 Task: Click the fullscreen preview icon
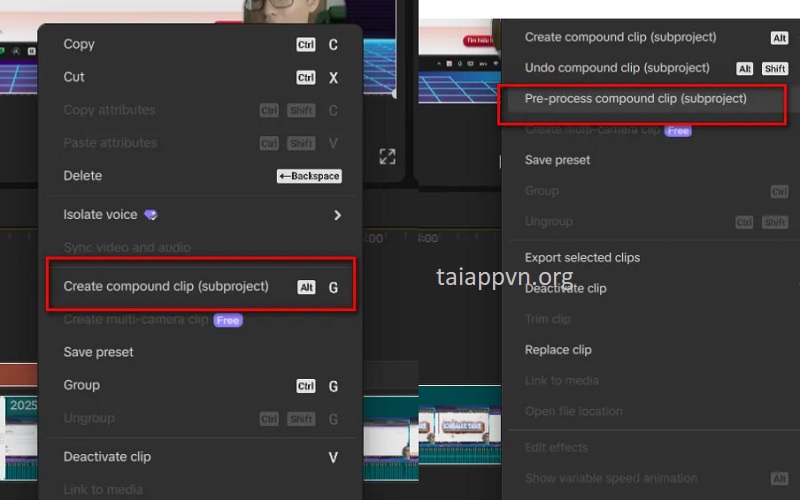point(387,157)
